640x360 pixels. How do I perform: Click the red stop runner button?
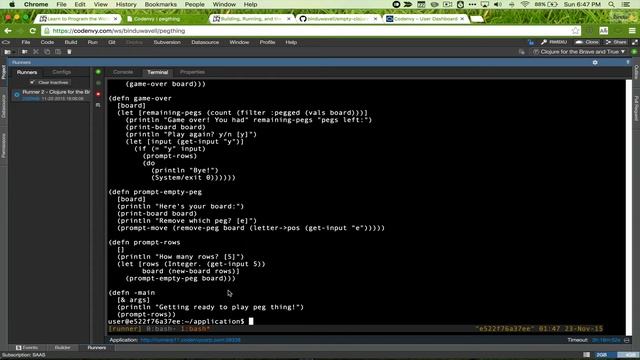click(x=98, y=94)
